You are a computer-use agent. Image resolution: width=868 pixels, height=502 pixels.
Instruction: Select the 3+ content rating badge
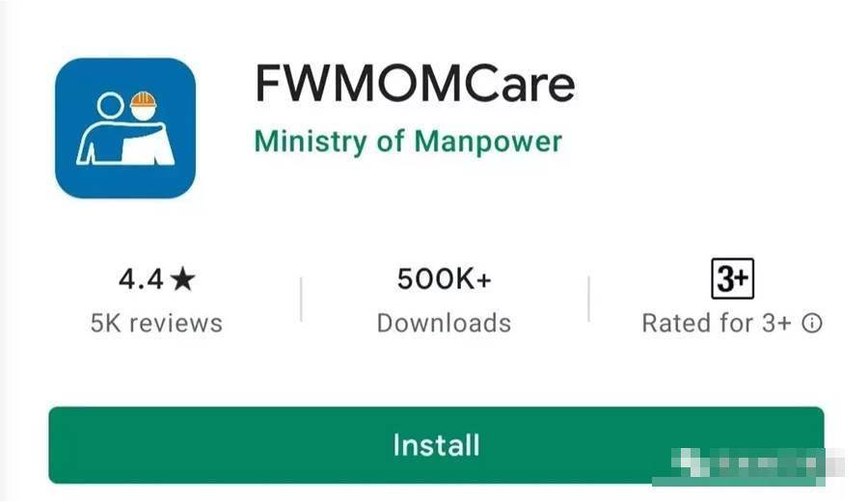[x=732, y=278]
